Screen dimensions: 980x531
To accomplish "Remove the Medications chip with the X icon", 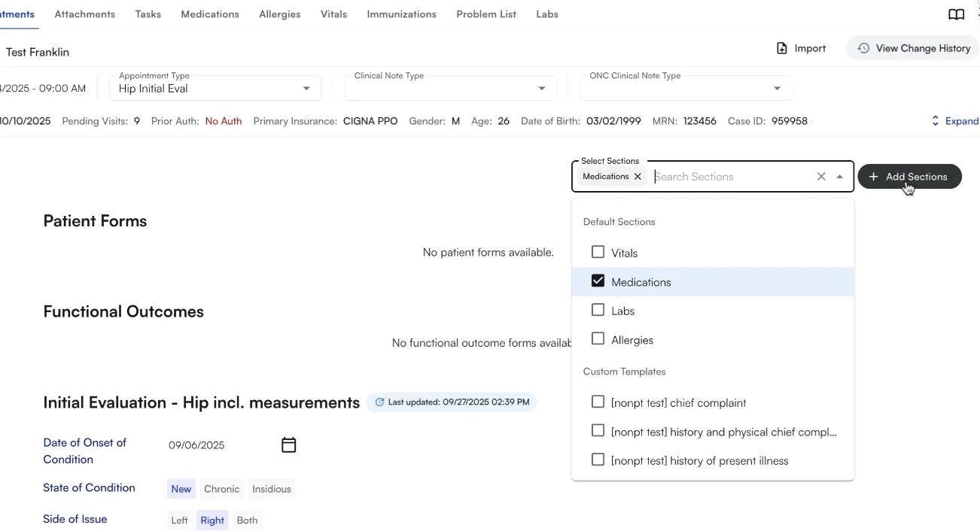I will pos(638,176).
